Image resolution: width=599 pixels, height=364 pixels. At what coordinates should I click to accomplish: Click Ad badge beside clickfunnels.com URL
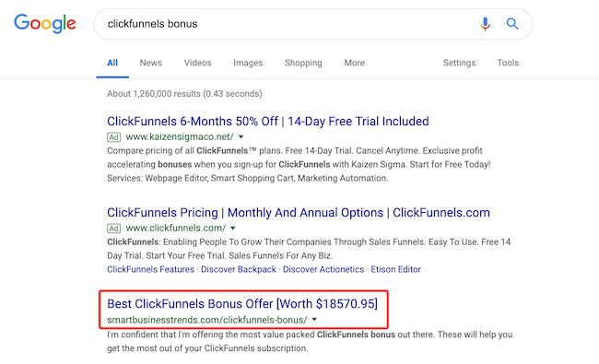pos(114,229)
